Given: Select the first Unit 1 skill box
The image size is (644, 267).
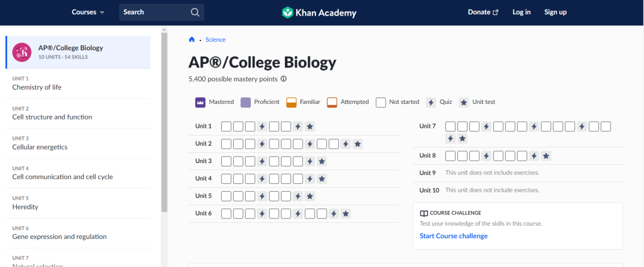Looking at the screenshot, I should pyautogui.click(x=227, y=127).
